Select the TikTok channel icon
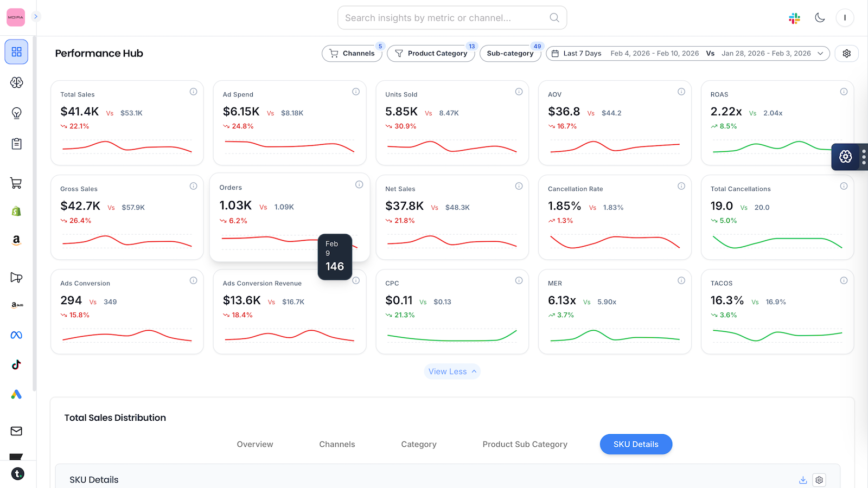The width and height of the screenshot is (868, 488). click(16, 365)
